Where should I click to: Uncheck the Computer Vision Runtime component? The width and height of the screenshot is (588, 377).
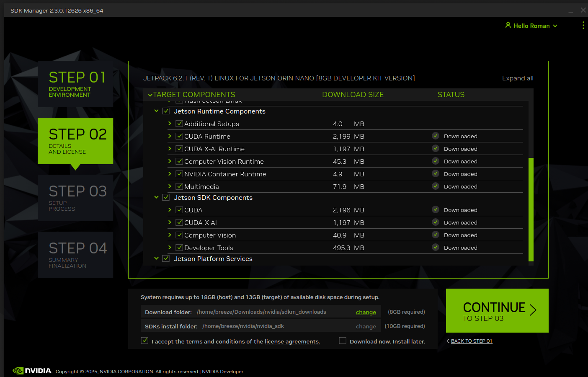click(x=179, y=161)
